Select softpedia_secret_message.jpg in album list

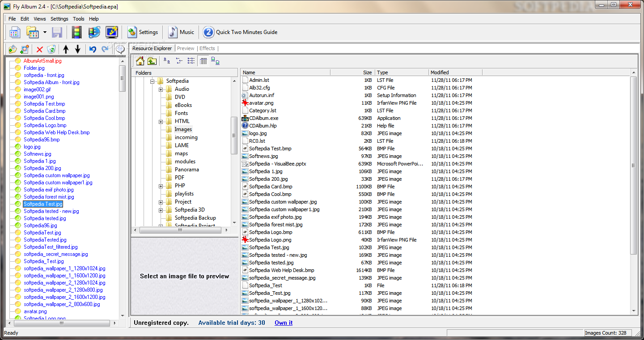(56, 254)
